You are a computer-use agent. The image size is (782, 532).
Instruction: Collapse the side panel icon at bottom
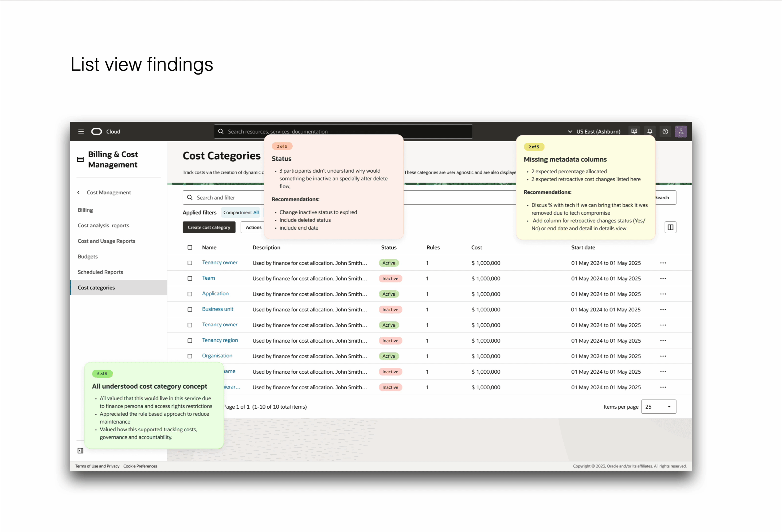[80, 451]
